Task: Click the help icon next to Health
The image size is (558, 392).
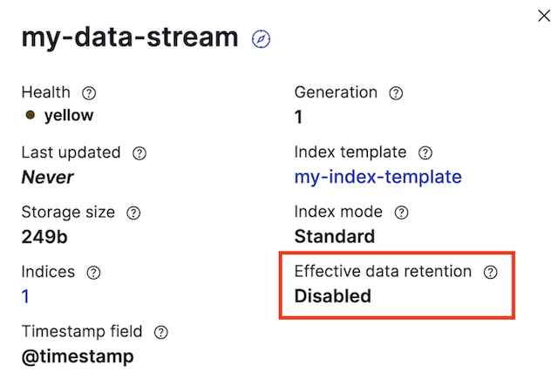Action: point(89,92)
